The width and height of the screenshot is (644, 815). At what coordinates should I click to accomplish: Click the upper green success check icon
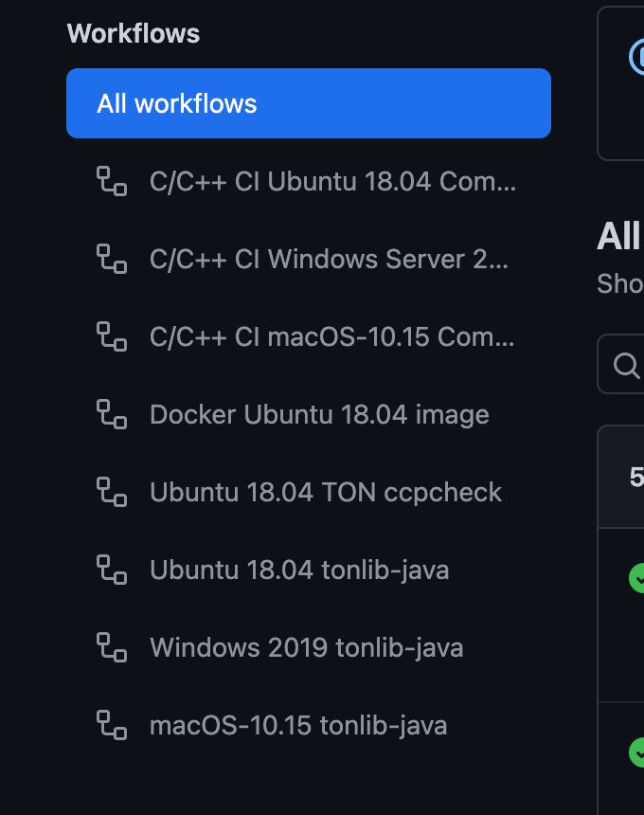point(636,578)
